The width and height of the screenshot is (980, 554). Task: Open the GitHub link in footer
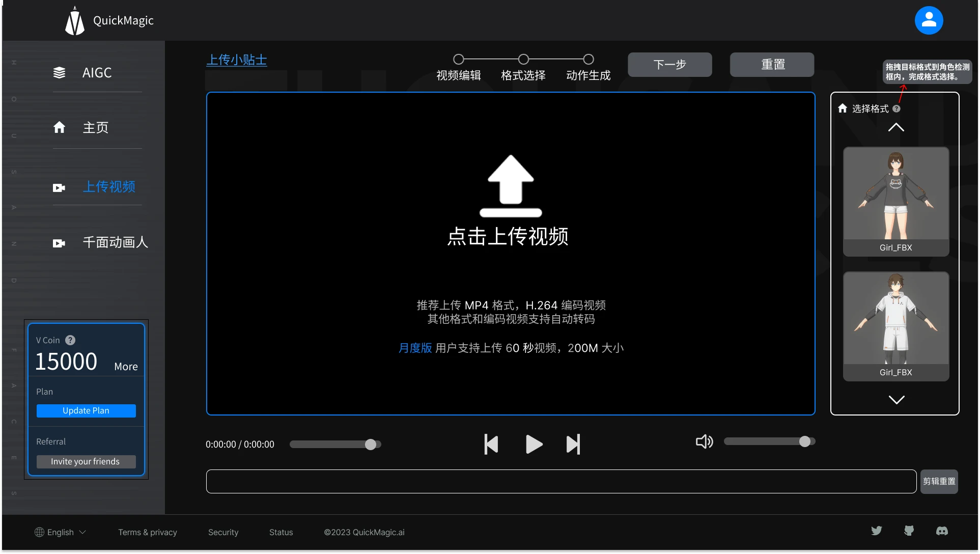[909, 531]
